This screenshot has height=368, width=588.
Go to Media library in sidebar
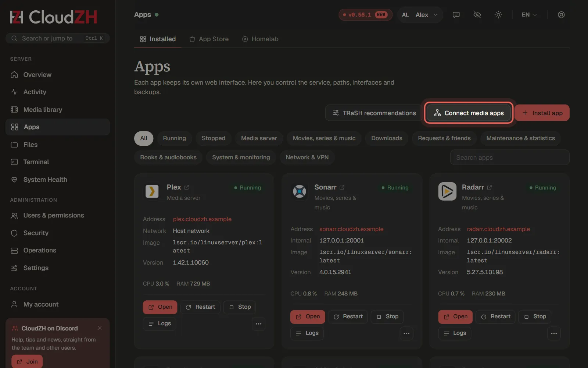point(57,110)
